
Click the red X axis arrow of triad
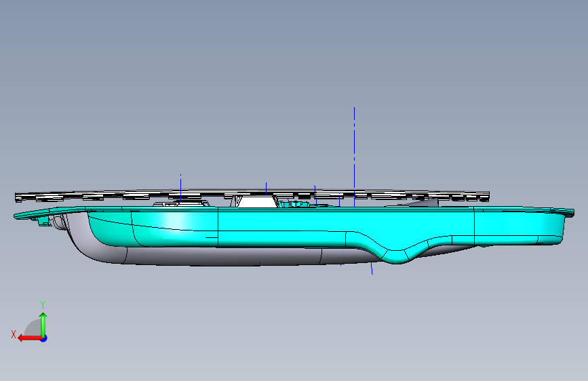pos(30,338)
